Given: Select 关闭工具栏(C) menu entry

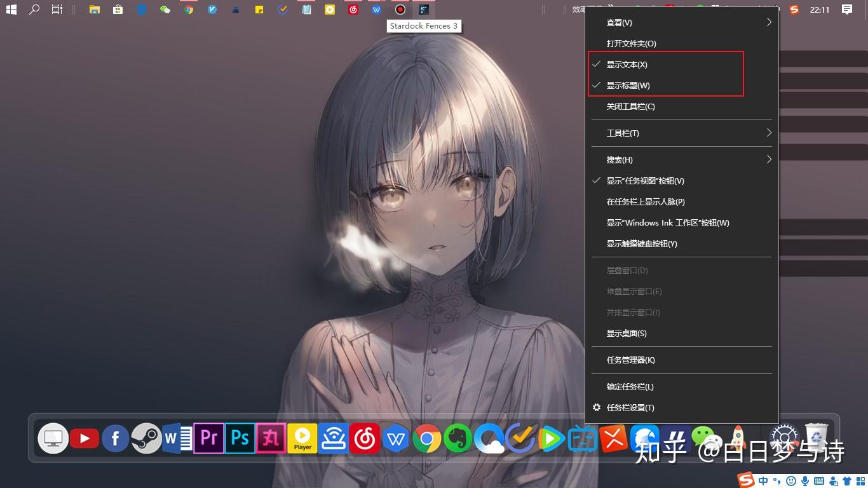Looking at the screenshot, I should (x=681, y=106).
